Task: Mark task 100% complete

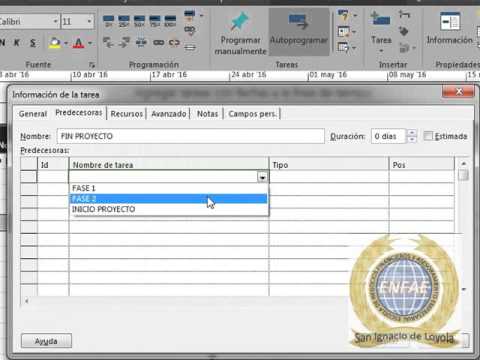Action: point(170,21)
